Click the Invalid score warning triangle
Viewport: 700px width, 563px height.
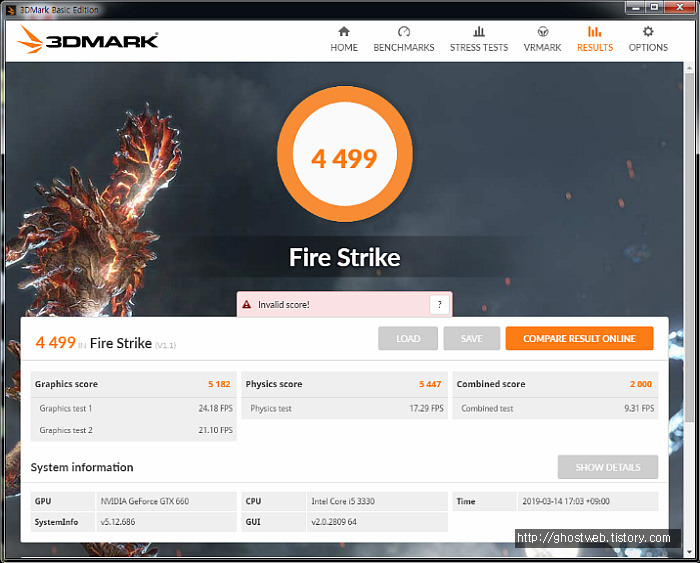[x=246, y=304]
